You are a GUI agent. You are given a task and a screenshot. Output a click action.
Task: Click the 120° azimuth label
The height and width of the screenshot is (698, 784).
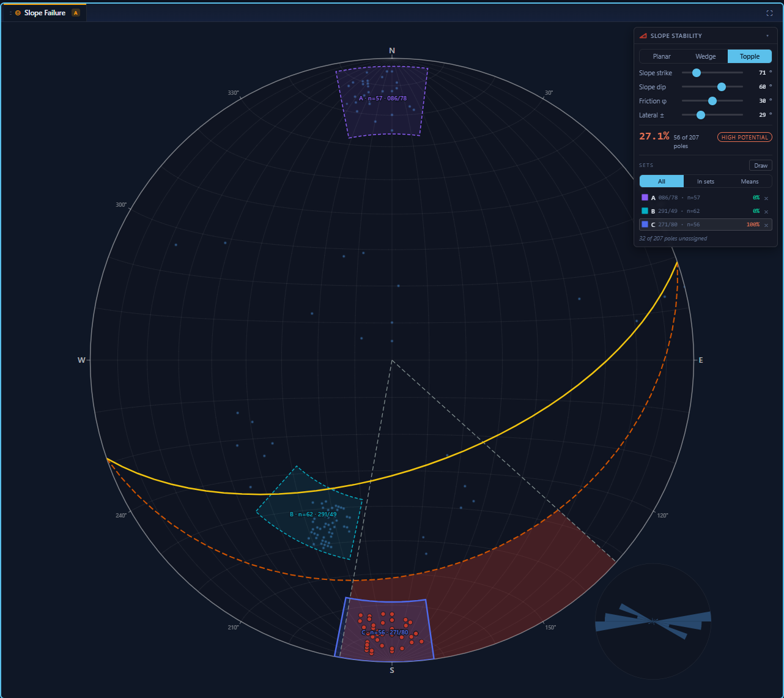pos(662,515)
